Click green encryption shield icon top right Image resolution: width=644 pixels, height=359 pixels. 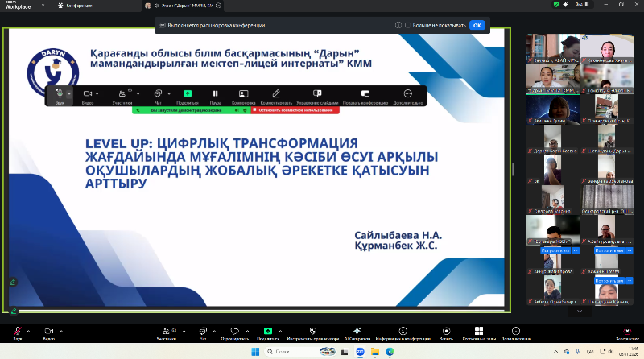(x=556, y=5)
